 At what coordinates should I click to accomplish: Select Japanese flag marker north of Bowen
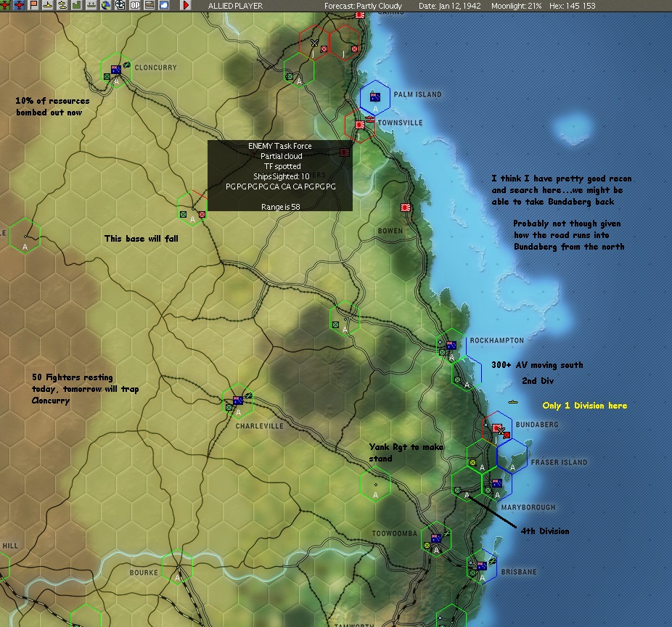click(x=406, y=208)
